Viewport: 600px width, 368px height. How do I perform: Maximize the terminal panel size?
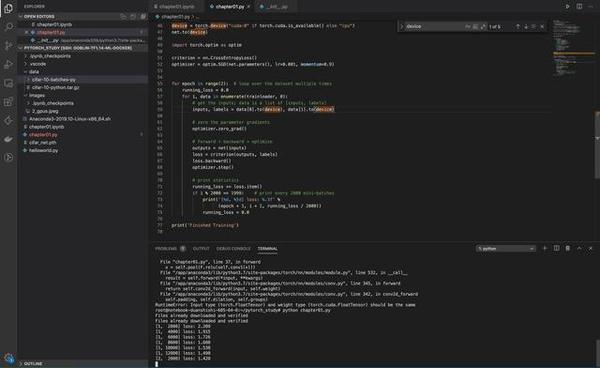point(579,248)
